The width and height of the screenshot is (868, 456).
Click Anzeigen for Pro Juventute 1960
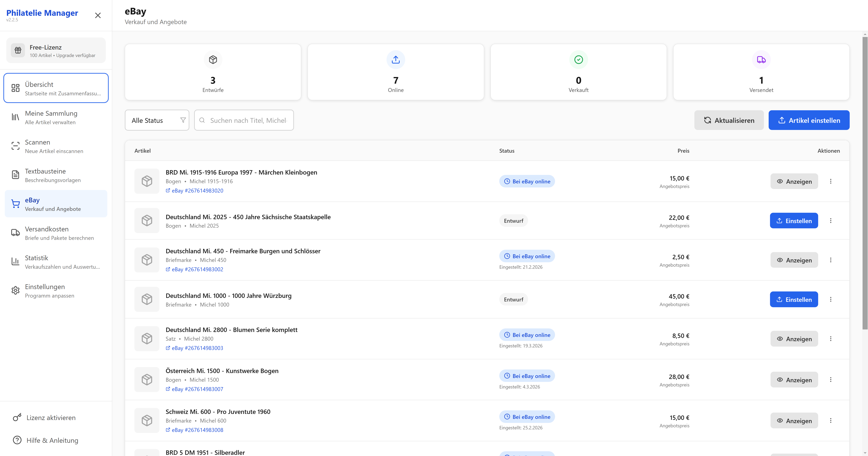point(794,421)
